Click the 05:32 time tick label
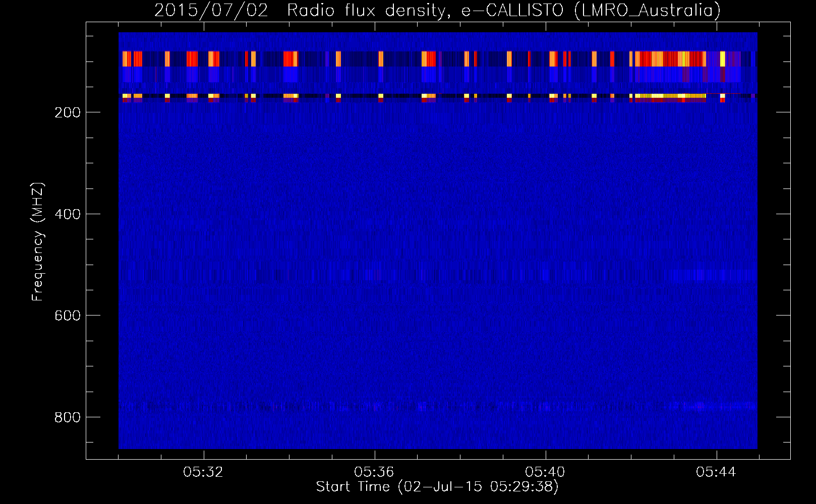This screenshot has width=816, height=504. click(x=204, y=472)
